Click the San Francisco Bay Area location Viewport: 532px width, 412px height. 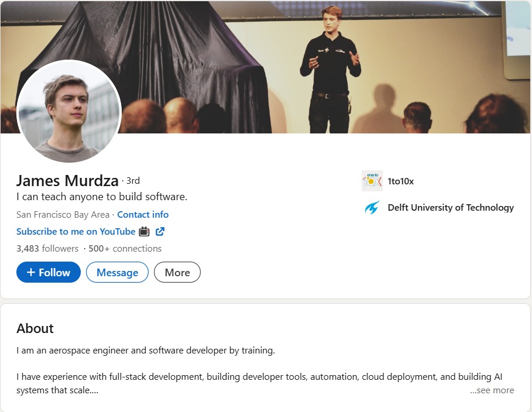(x=63, y=214)
